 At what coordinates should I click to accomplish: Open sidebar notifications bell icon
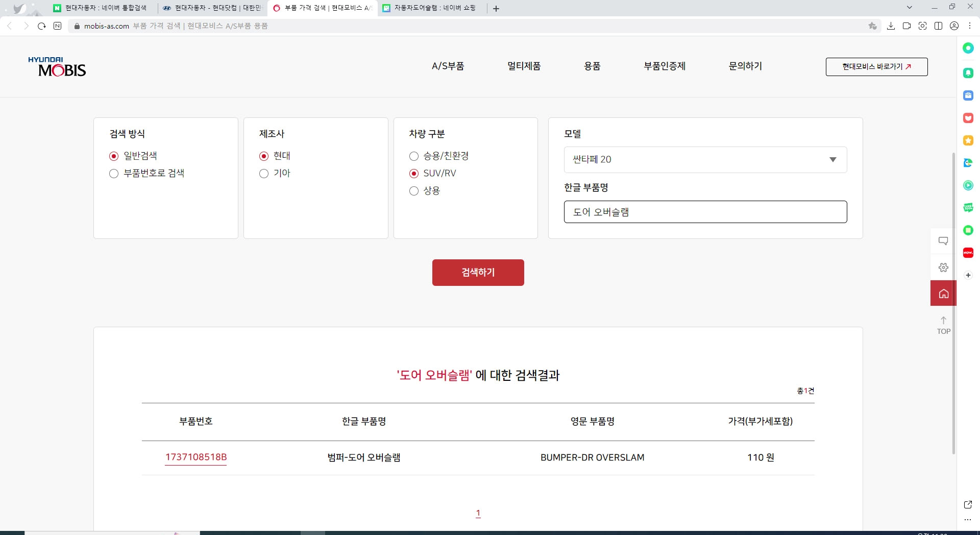968,72
